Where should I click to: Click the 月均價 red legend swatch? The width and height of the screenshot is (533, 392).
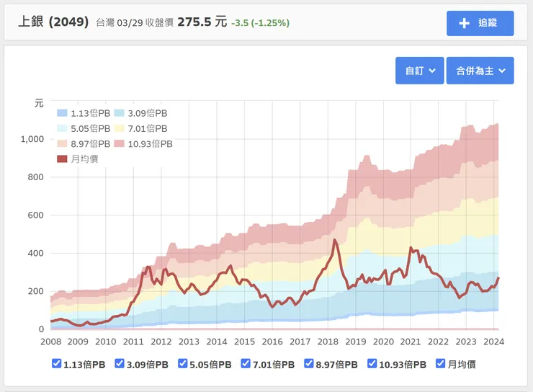62,159
